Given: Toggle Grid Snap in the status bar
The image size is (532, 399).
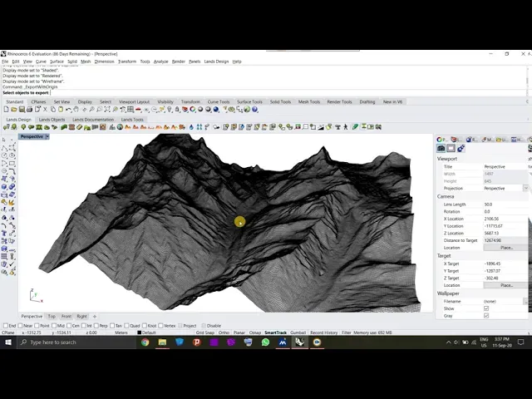Looking at the screenshot, I should (204, 332).
